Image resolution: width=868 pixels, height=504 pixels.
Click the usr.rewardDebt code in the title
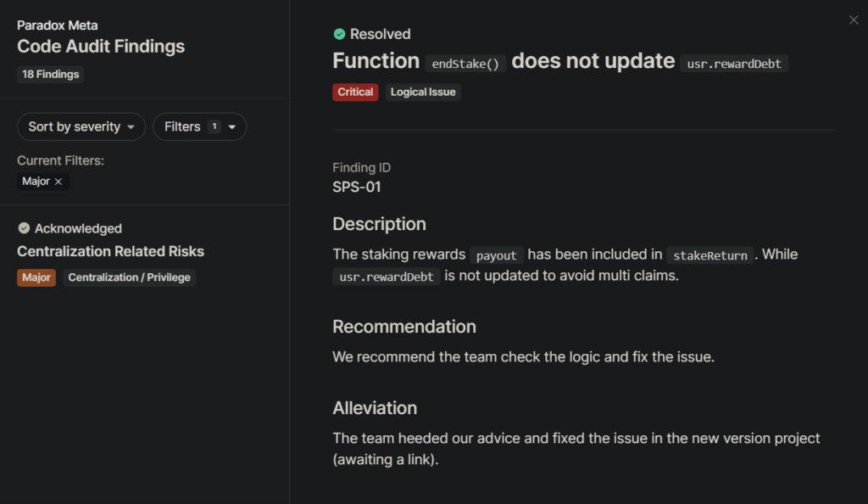click(734, 64)
